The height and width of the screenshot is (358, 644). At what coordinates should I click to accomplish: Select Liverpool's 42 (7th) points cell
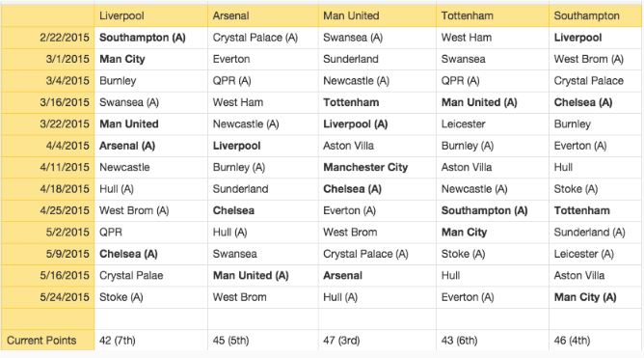151,341
